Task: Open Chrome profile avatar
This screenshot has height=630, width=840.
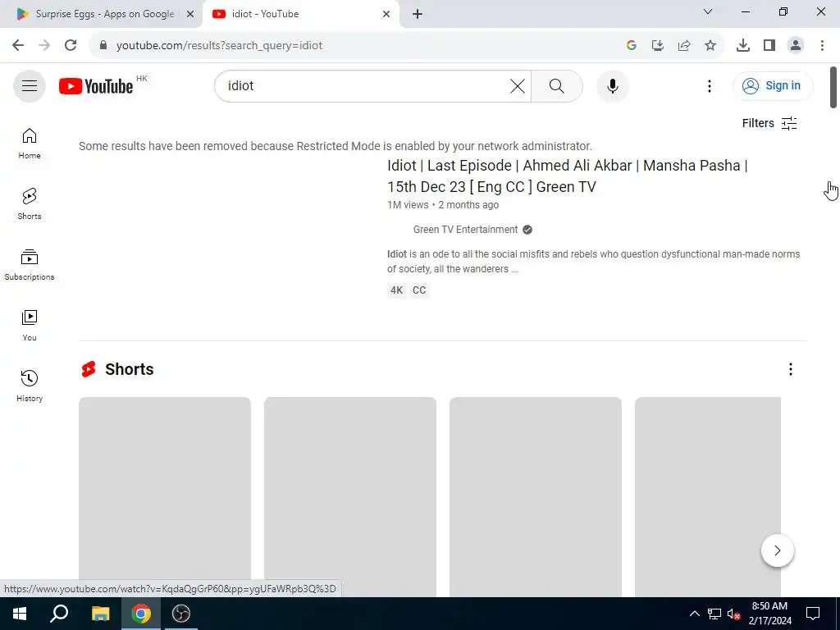Action: (x=796, y=46)
